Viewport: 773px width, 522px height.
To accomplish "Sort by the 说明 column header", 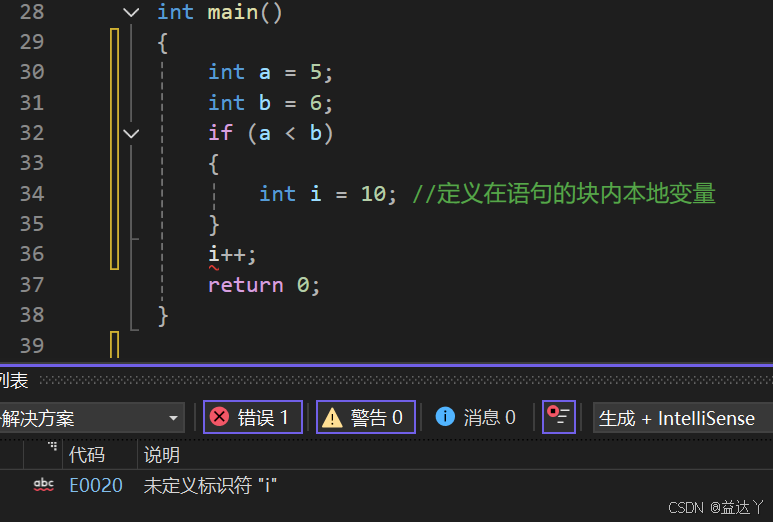I will [x=162, y=454].
